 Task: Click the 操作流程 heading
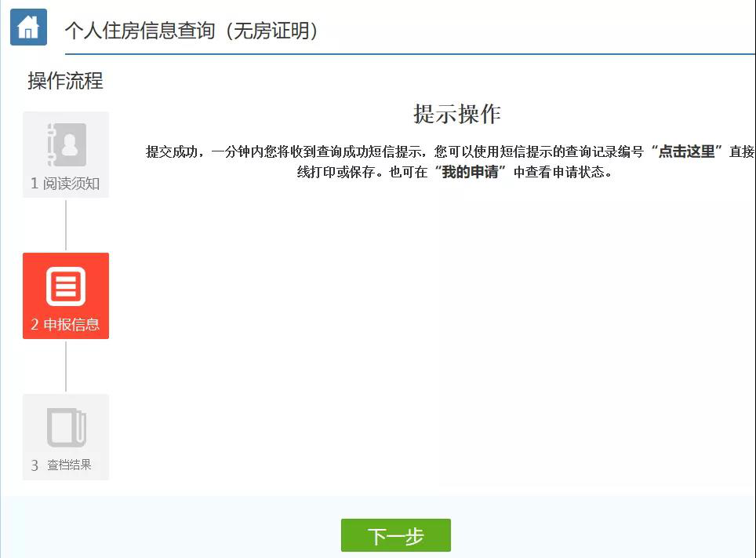[x=66, y=81]
